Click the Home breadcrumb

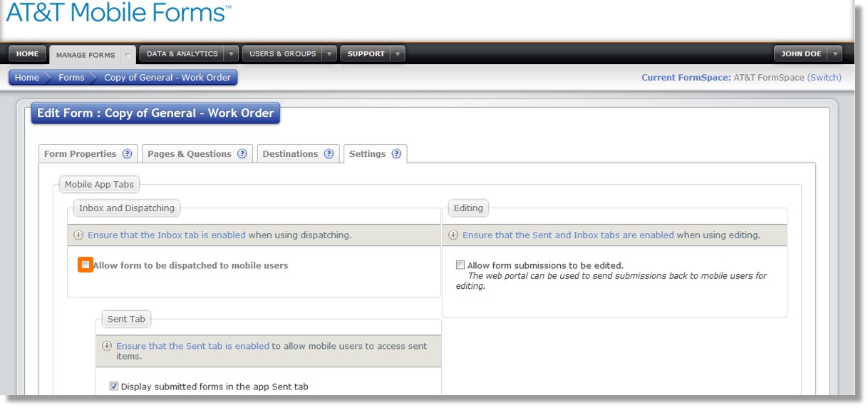27,78
